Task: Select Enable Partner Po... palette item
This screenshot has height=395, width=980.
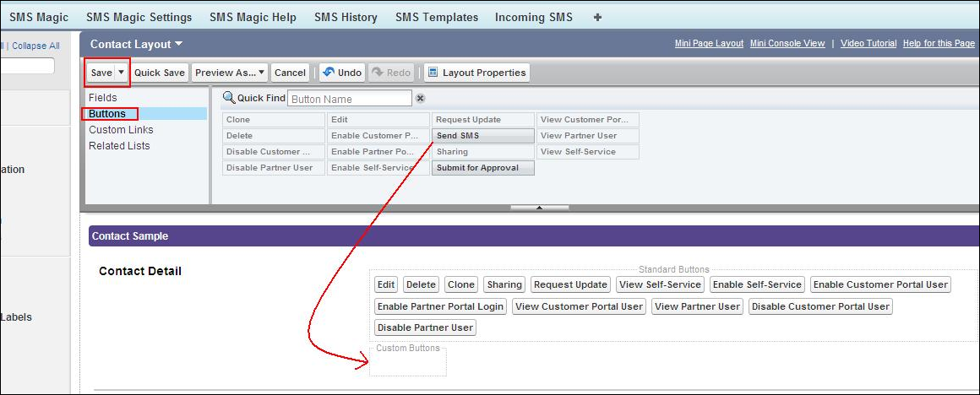Action: tap(378, 152)
